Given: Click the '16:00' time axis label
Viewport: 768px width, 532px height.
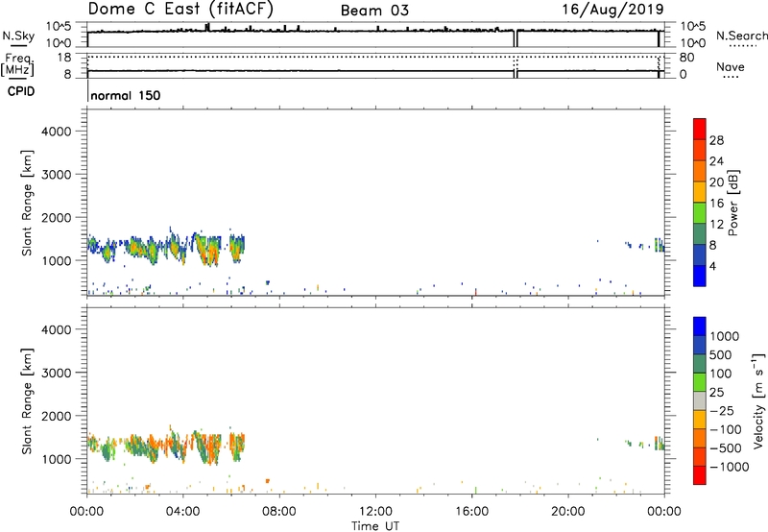Looking at the screenshot, I should (471, 512).
